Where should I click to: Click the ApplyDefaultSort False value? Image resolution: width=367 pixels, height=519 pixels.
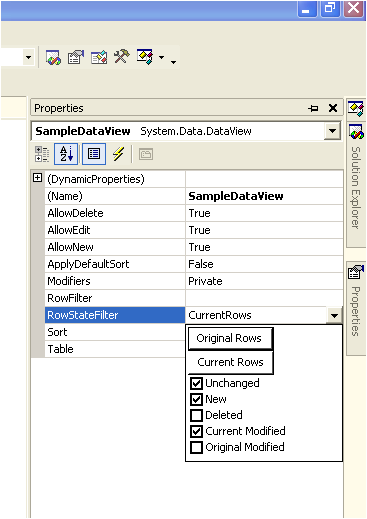pyautogui.click(x=264, y=264)
